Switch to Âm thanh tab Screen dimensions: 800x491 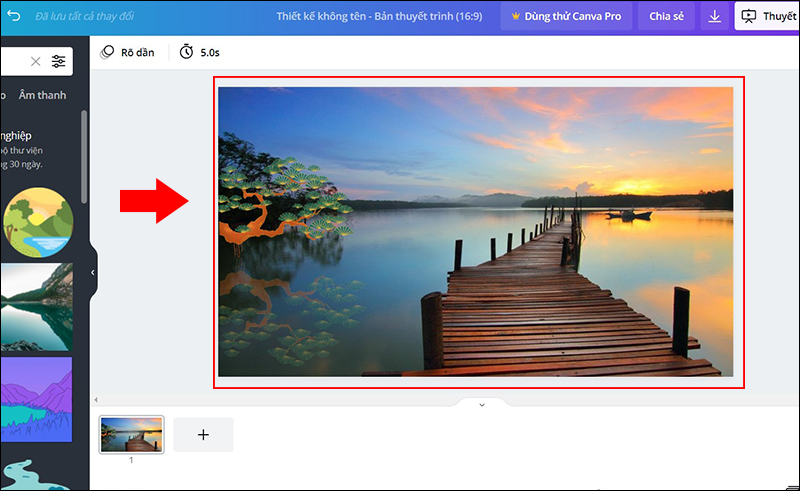[42, 95]
